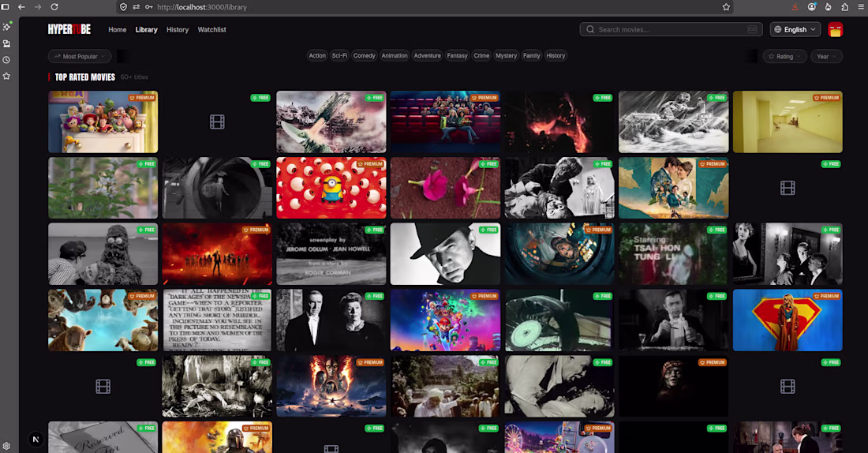Open the Year filter dropdown

tap(826, 57)
